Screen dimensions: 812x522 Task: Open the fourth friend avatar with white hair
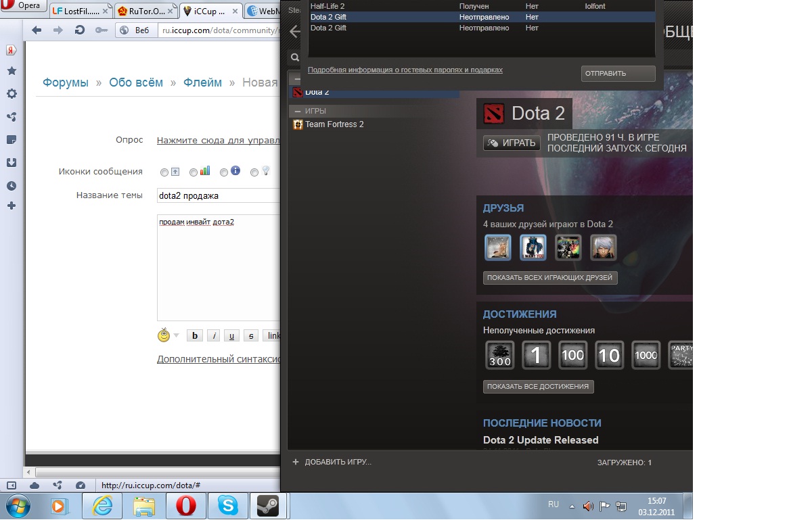pos(603,247)
